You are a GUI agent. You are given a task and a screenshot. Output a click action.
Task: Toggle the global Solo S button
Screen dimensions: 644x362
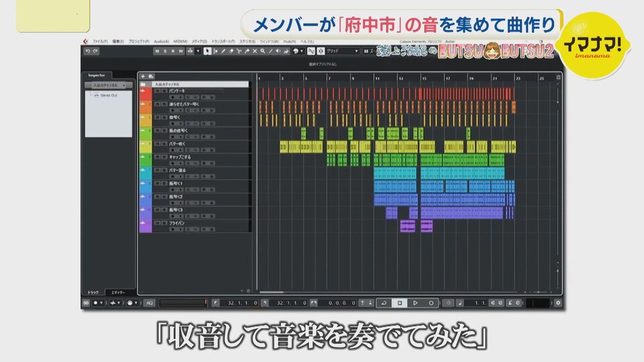pos(165,52)
